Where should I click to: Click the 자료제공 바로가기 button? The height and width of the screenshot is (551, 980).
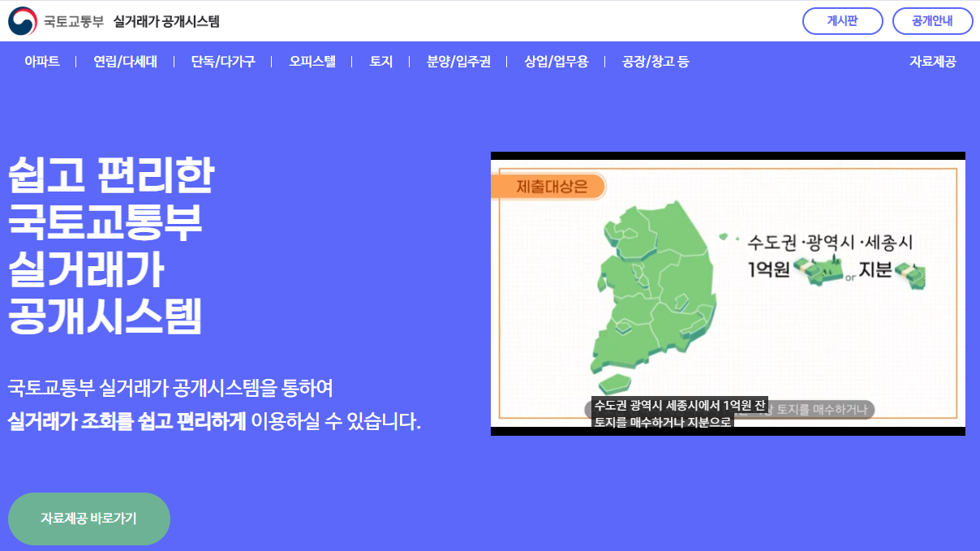[x=89, y=519]
